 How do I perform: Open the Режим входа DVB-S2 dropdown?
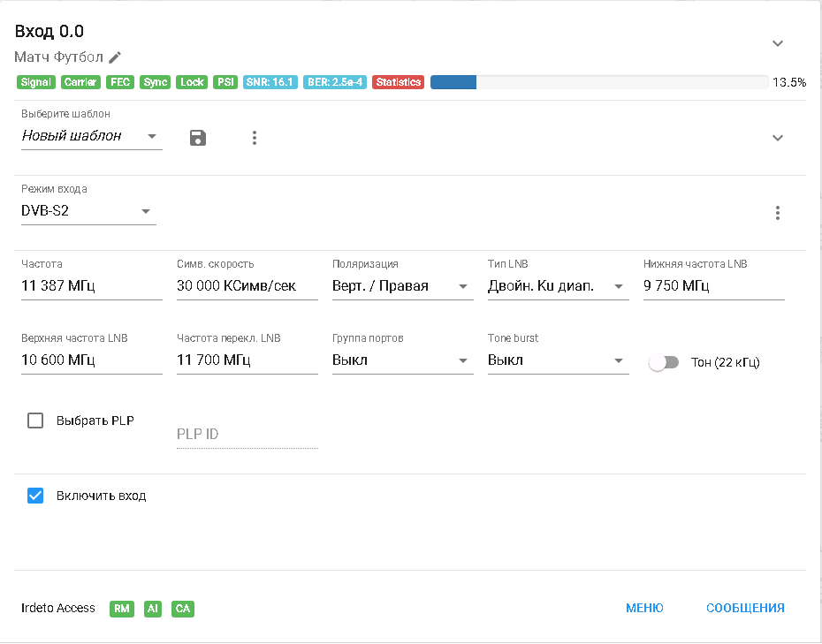click(x=88, y=211)
